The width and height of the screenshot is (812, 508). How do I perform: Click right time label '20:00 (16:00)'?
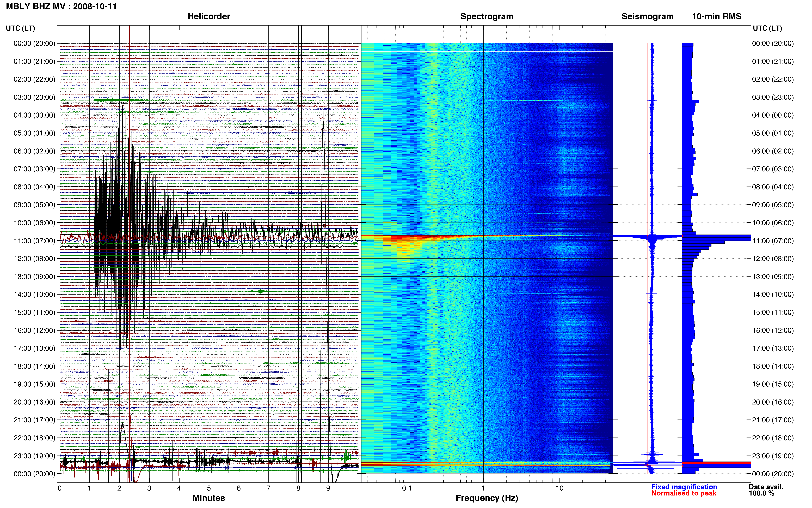[773, 402]
